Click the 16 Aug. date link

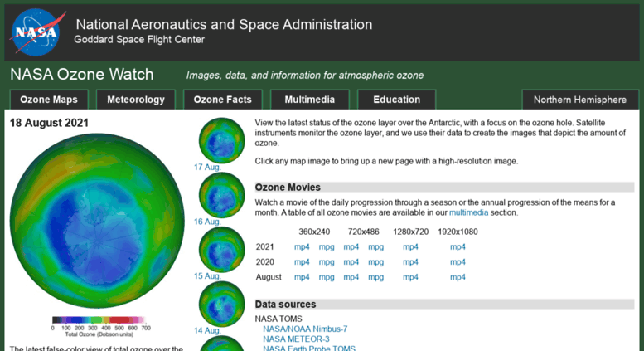pyautogui.click(x=207, y=222)
